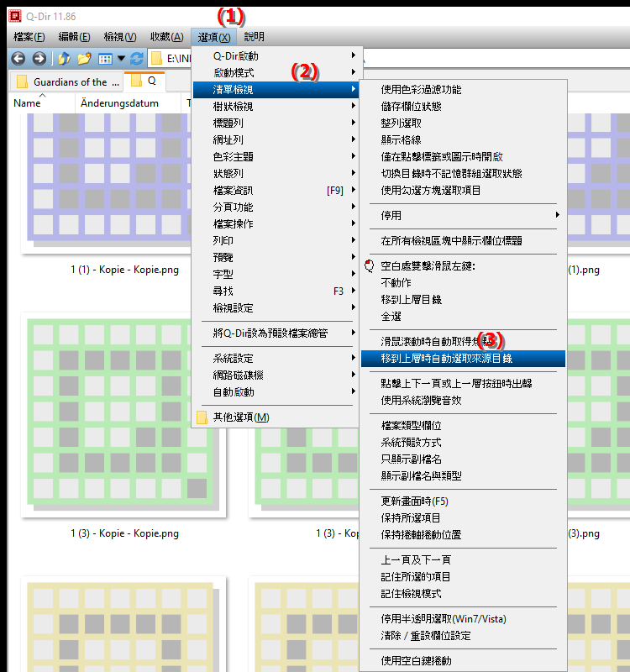Click the new folder star icon
The height and width of the screenshot is (672, 630).
point(85,58)
